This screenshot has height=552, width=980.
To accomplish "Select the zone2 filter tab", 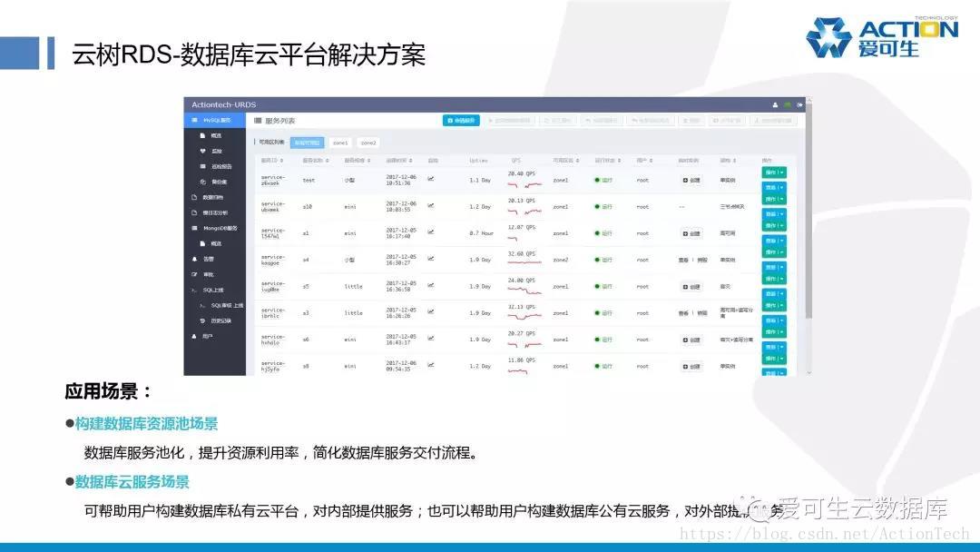I will (x=368, y=143).
